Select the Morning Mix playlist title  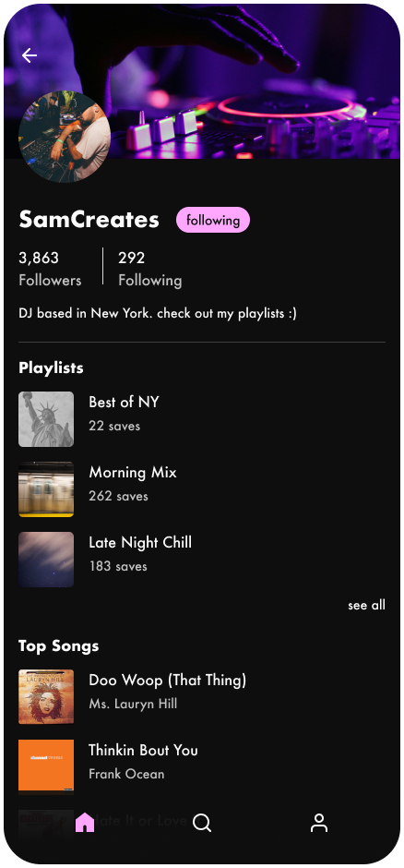(x=133, y=472)
